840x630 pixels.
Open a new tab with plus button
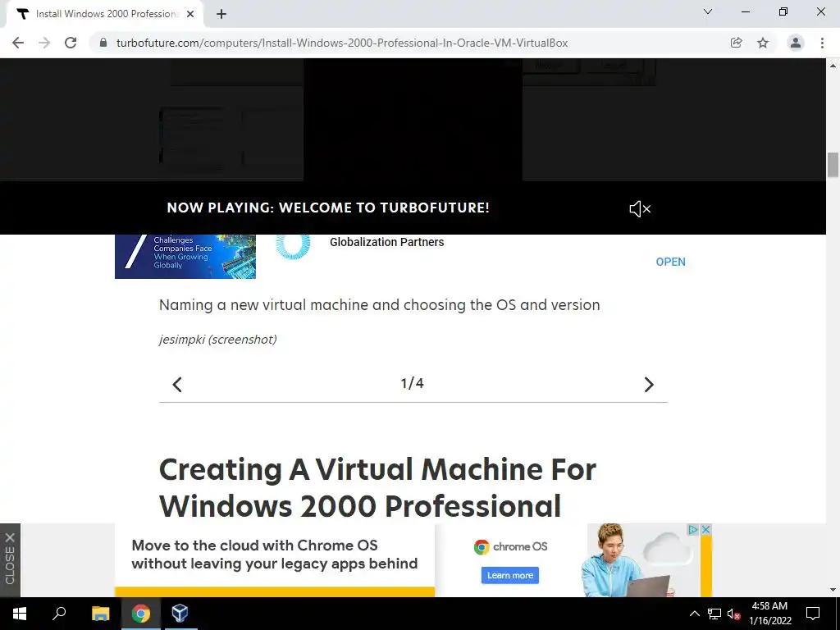coord(221,15)
